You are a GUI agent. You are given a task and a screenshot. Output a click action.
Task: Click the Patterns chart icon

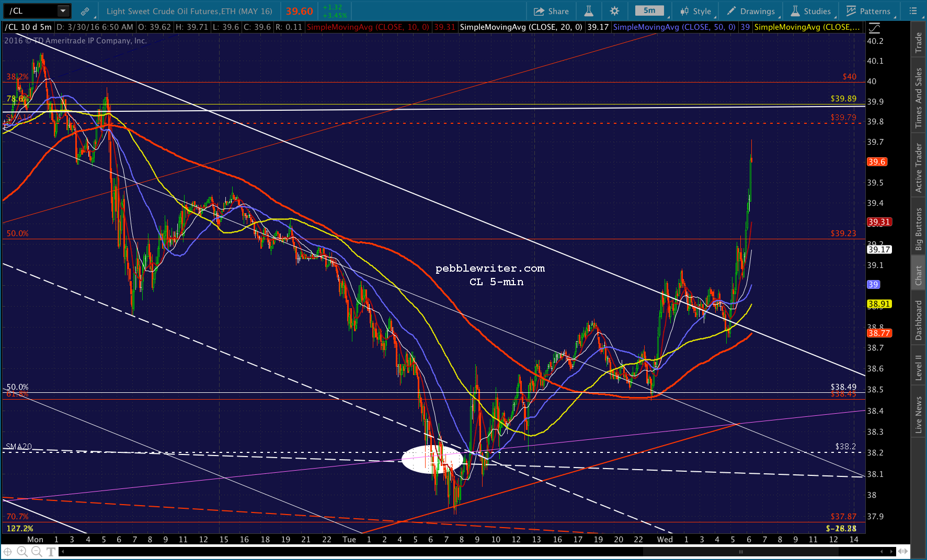851,11
